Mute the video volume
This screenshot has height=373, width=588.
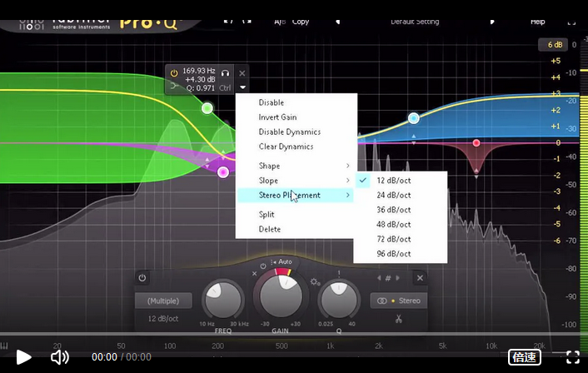click(60, 357)
